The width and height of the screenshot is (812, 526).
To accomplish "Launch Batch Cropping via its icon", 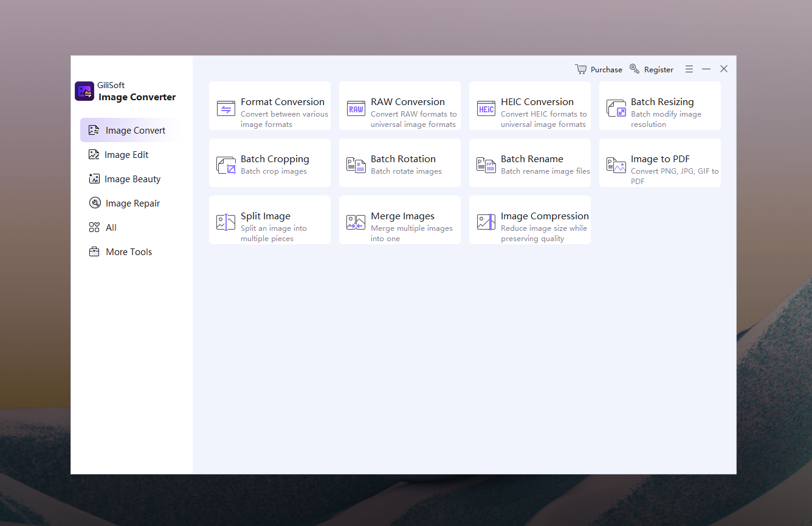I will 226,165.
